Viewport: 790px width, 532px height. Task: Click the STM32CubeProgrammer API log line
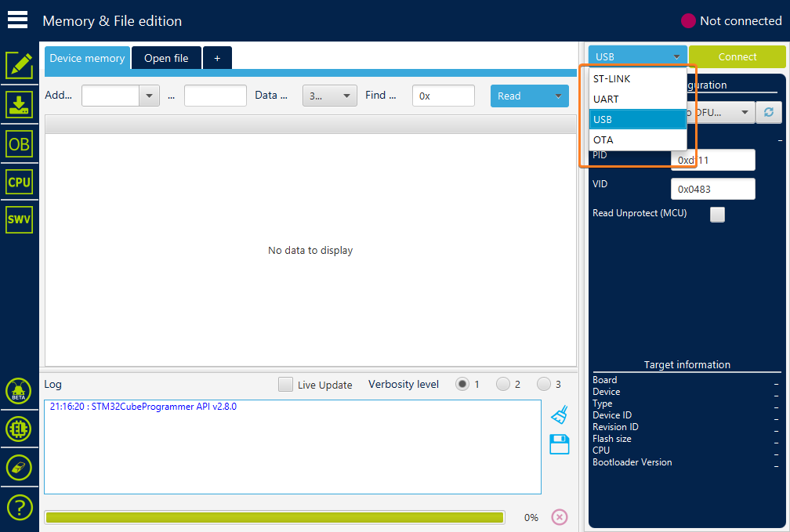[x=143, y=407]
